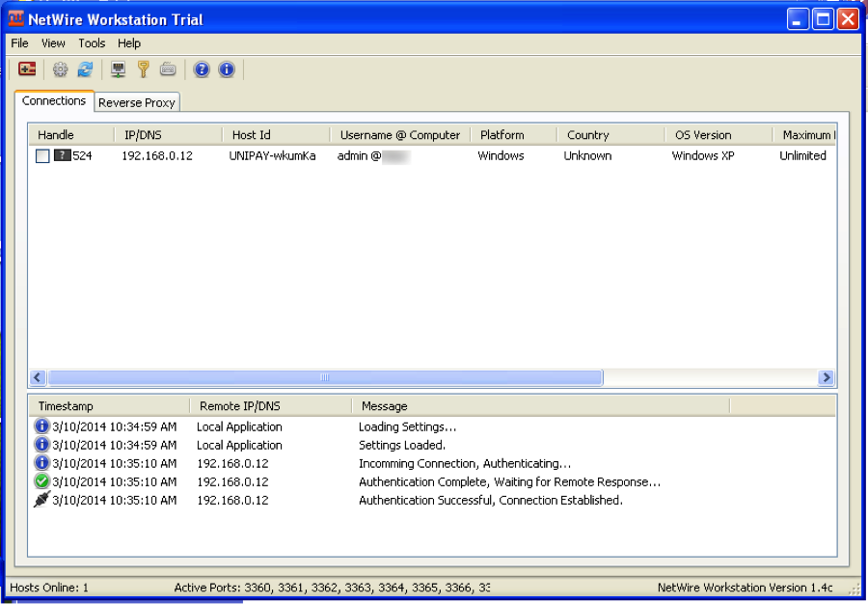The width and height of the screenshot is (868, 604).
Task: Click the NetWire logo in title bar
Action: coord(16,19)
